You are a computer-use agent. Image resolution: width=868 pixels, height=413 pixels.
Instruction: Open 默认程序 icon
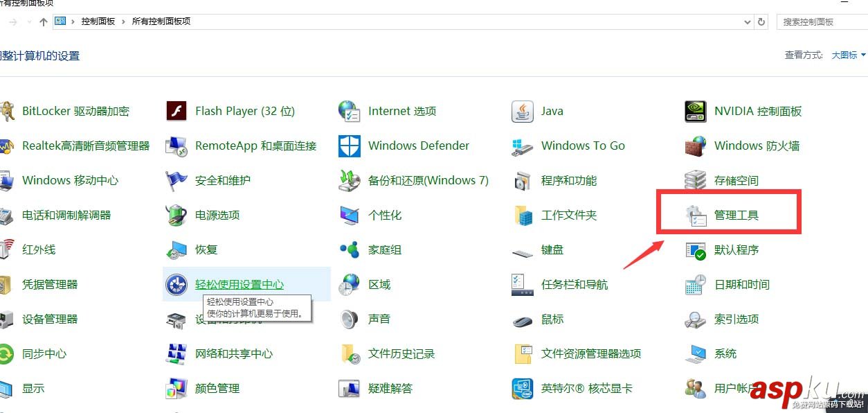tap(696, 249)
